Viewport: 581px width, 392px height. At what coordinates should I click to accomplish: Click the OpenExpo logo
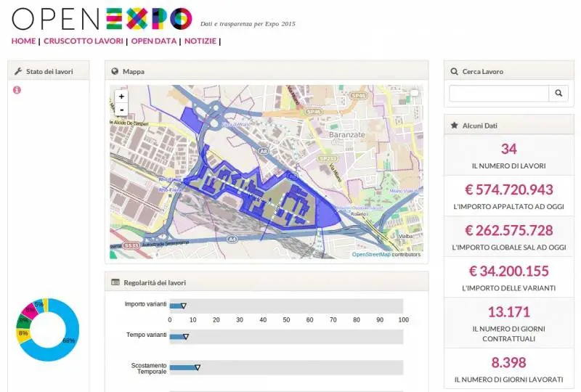point(102,19)
